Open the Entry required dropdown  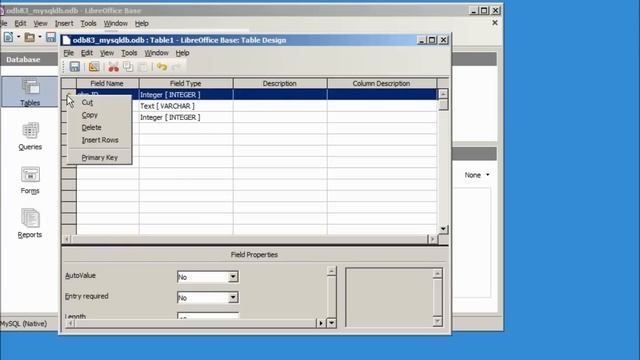click(x=233, y=297)
